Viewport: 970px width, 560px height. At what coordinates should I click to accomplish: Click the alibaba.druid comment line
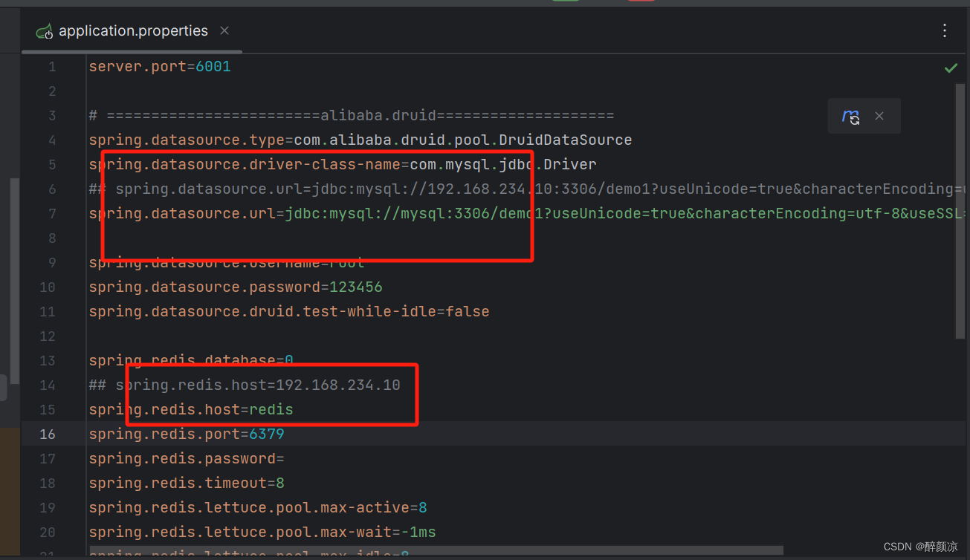point(352,116)
